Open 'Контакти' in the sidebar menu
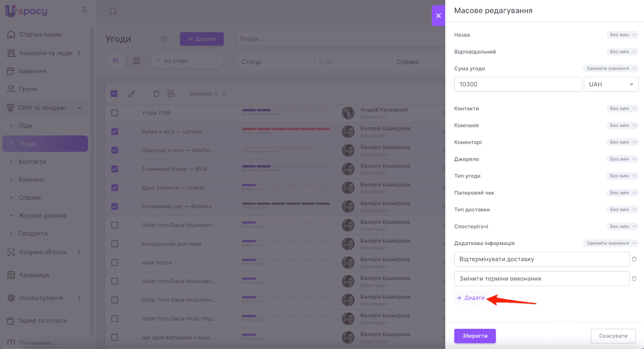 tap(32, 162)
